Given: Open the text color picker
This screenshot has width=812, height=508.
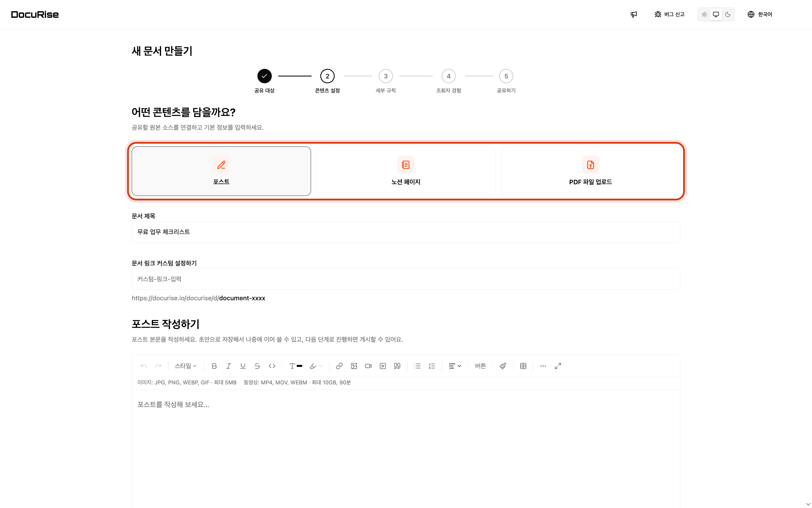Looking at the screenshot, I should click(295, 366).
